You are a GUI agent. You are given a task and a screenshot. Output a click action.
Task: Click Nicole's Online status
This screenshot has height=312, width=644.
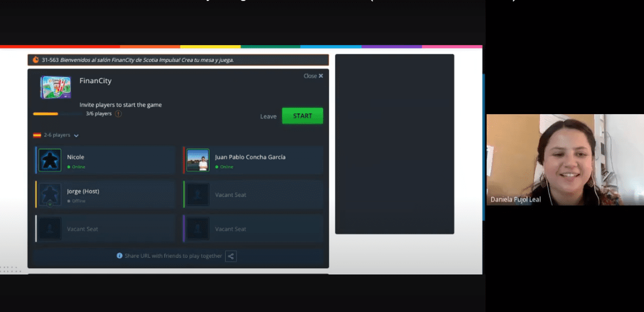coord(76,167)
